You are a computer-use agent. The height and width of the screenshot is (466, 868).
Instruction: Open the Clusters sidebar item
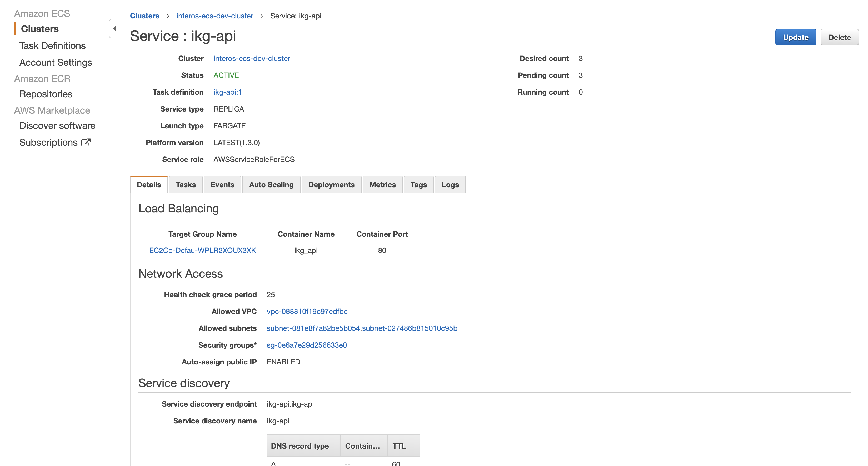click(x=40, y=29)
